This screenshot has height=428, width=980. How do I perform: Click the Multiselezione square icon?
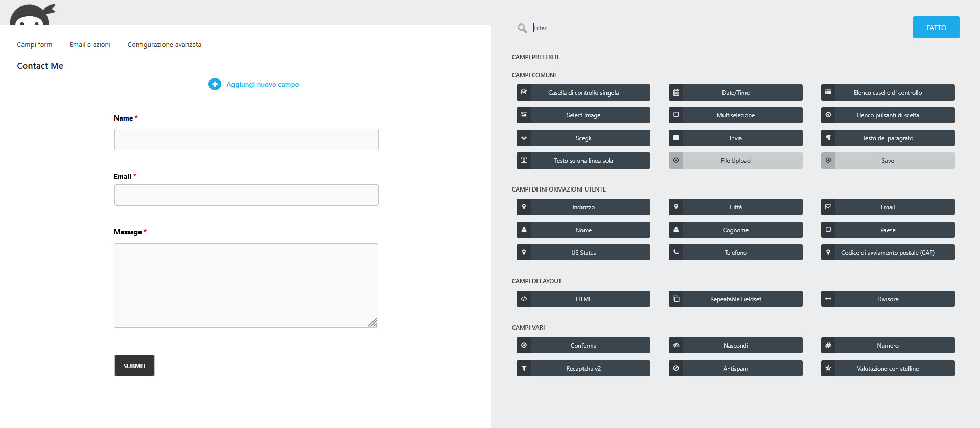click(676, 115)
